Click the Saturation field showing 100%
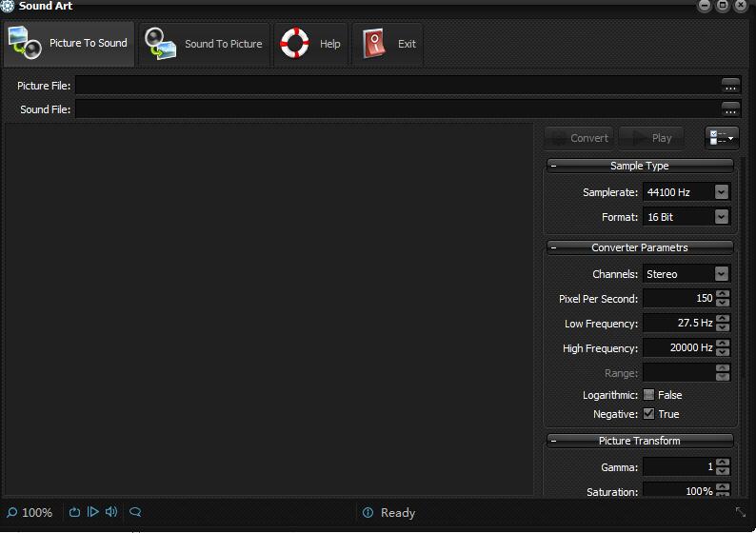The image size is (756, 533). [x=679, y=489]
